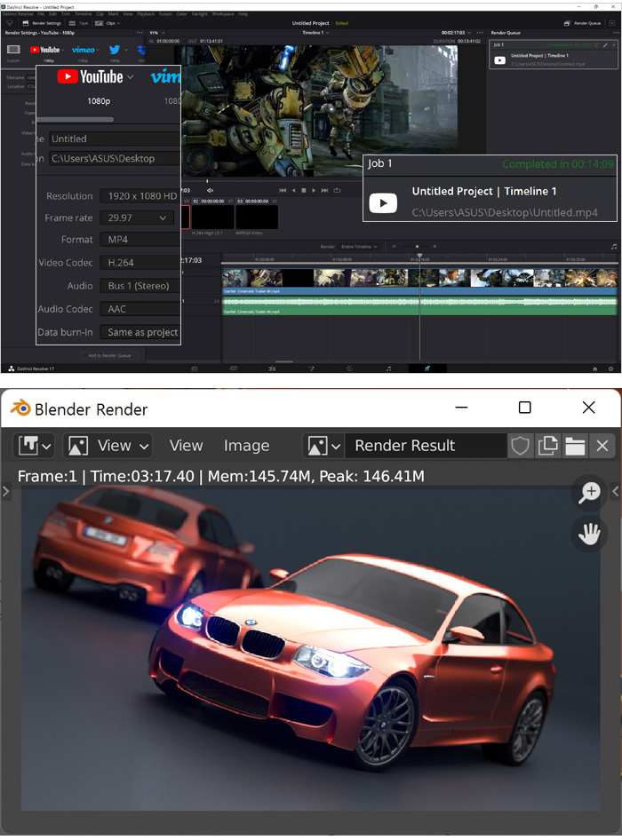Select the Custom render preset icon
The height and width of the screenshot is (840, 622).
[13, 50]
